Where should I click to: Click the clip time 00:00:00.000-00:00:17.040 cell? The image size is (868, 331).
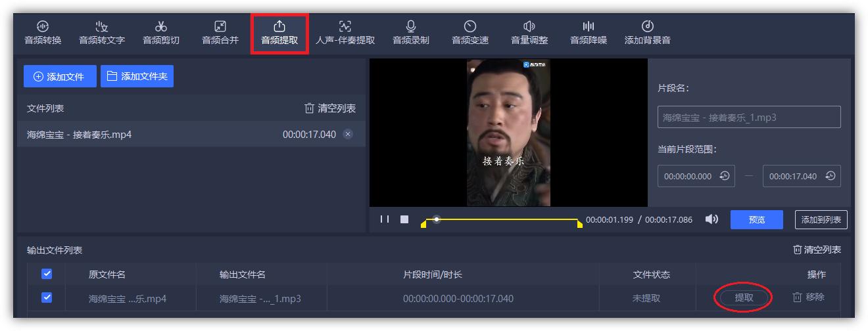458,298
